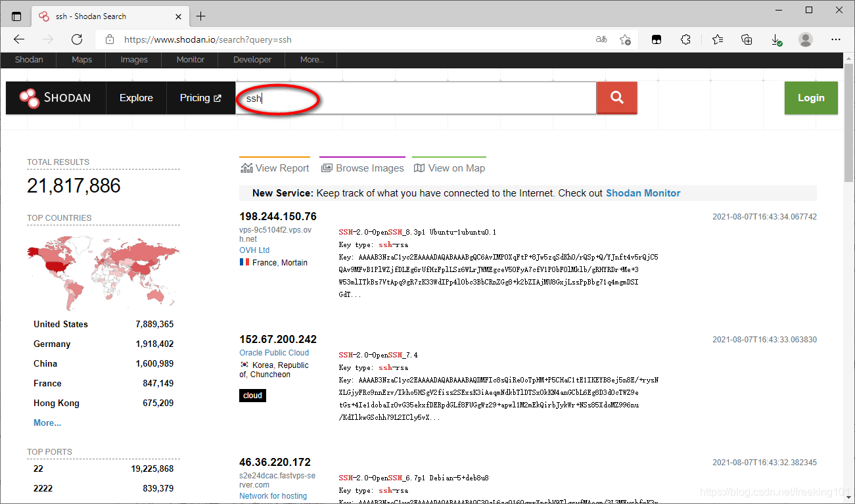Open the Shodan Monitor link
Viewport: 855px width, 504px height.
[x=643, y=193]
